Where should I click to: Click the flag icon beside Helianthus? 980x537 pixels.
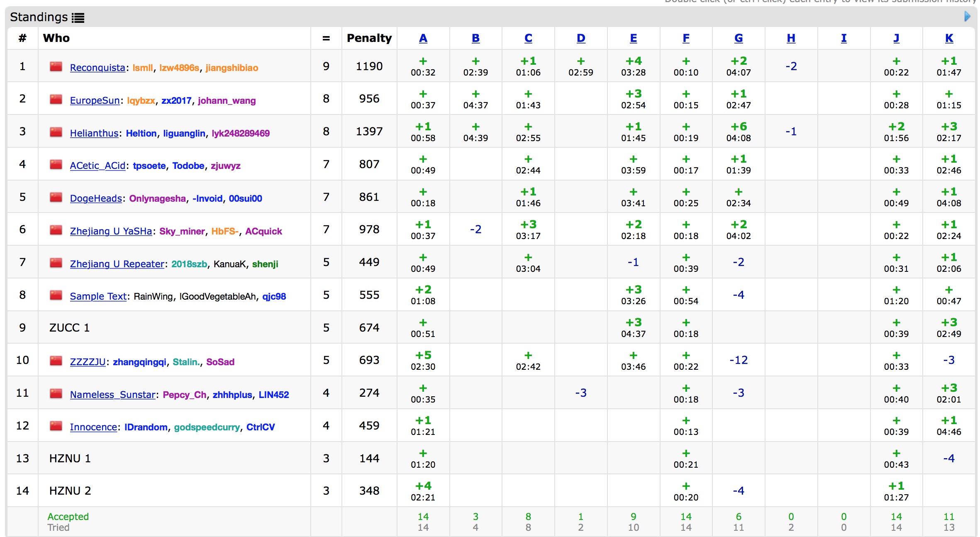(56, 132)
